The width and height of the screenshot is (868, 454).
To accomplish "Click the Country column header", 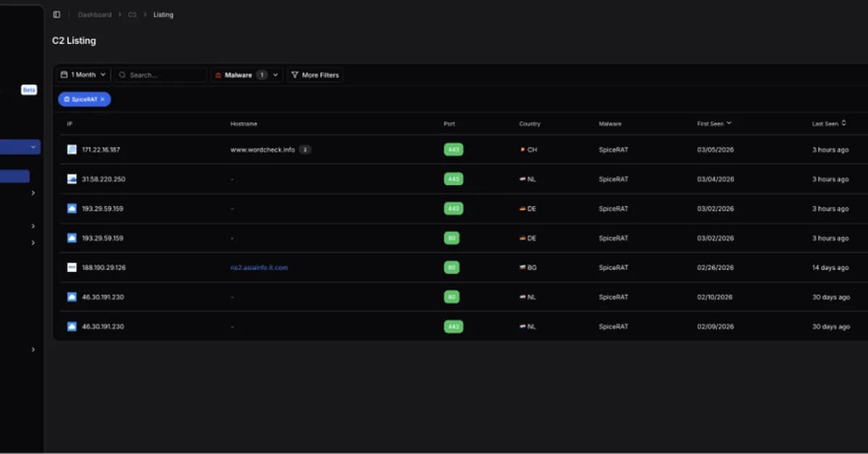I will (529, 124).
